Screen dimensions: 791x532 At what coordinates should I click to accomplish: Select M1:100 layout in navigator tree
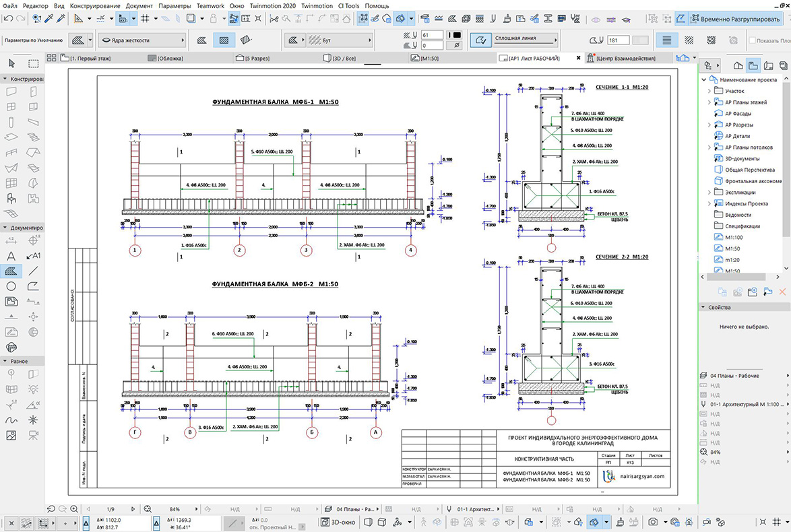734,238
